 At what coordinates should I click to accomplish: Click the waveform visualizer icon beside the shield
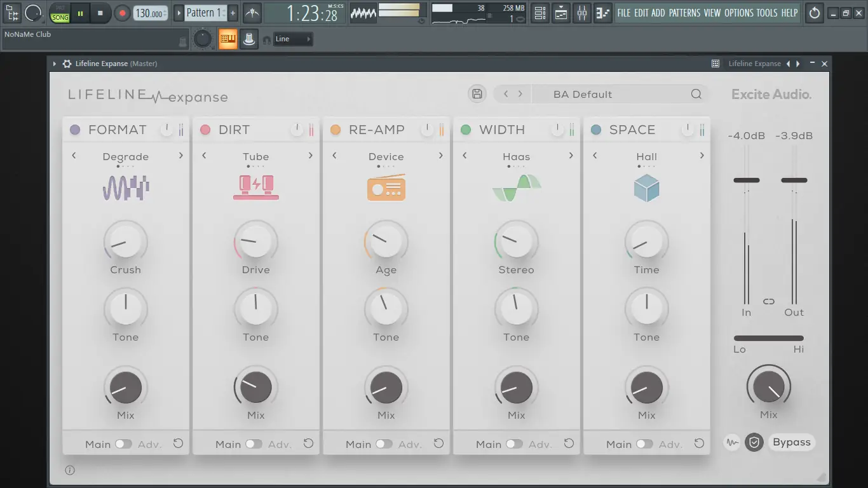731,442
